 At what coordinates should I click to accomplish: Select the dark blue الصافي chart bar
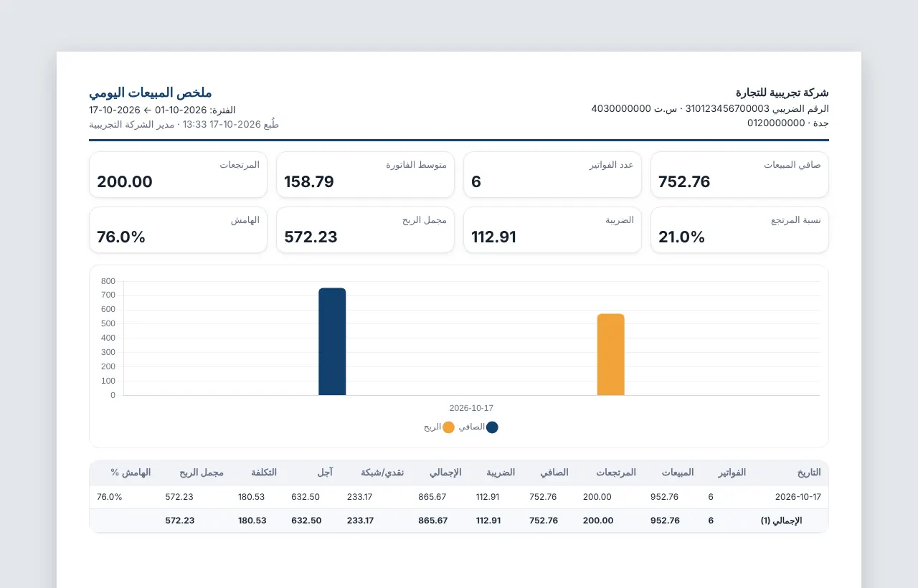[332, 341]
